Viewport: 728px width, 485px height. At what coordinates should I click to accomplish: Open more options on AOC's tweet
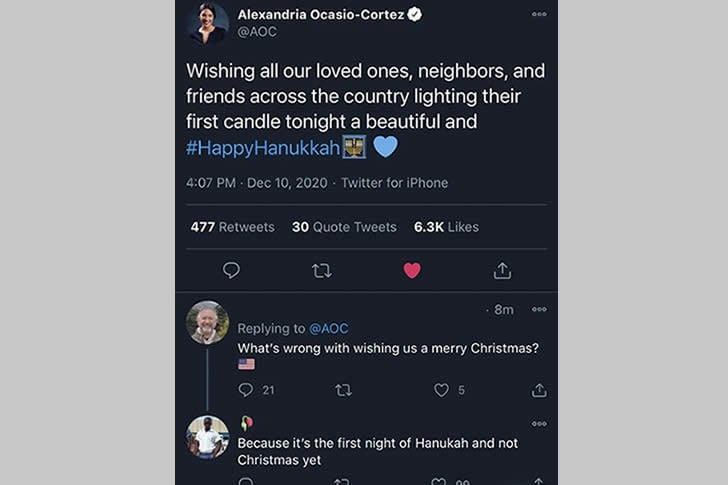(x=539, y=14)
